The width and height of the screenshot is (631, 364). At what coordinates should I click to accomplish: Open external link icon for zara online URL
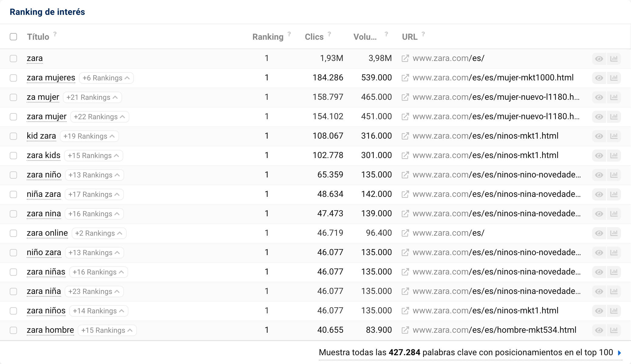tap(405, 233)
